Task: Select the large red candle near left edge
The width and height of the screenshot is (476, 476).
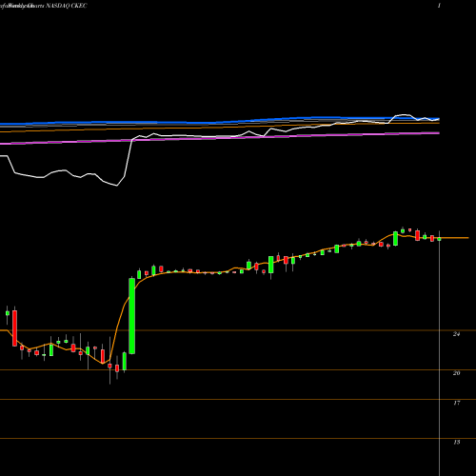Action: (x=14, y=328)
